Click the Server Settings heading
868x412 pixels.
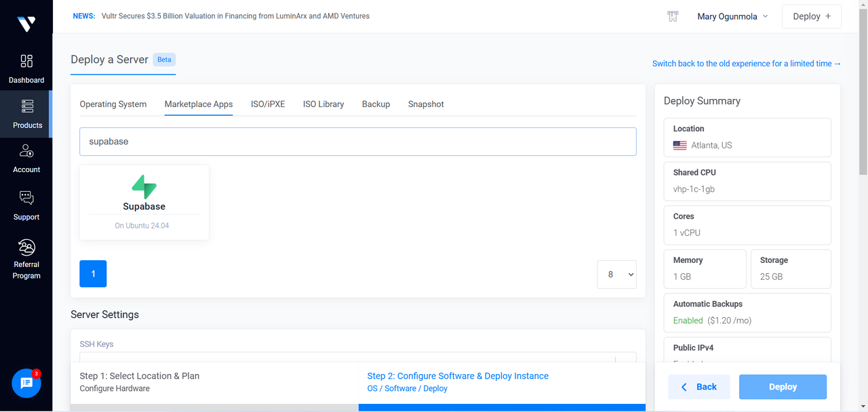(105, 314)
